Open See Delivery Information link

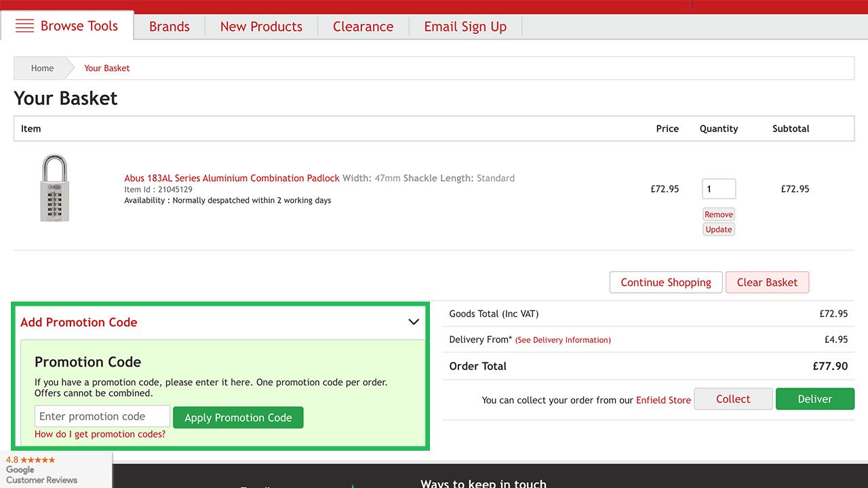click(x=563, y=340)
